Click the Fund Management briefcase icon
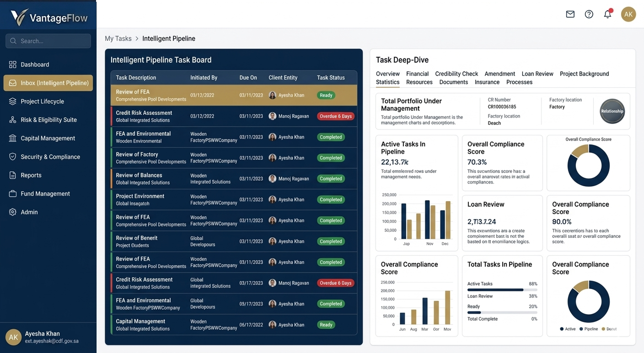The height and width of the screenshot is (353, 644). coord(13,194)
